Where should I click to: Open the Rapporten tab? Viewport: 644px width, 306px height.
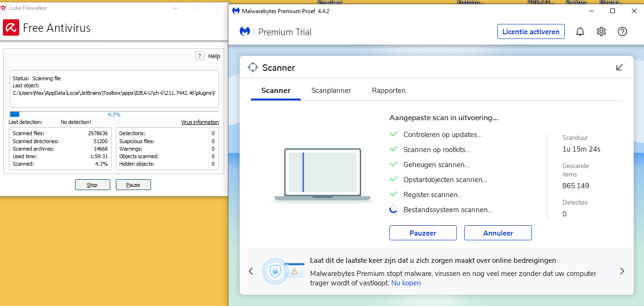click(388, 91)
